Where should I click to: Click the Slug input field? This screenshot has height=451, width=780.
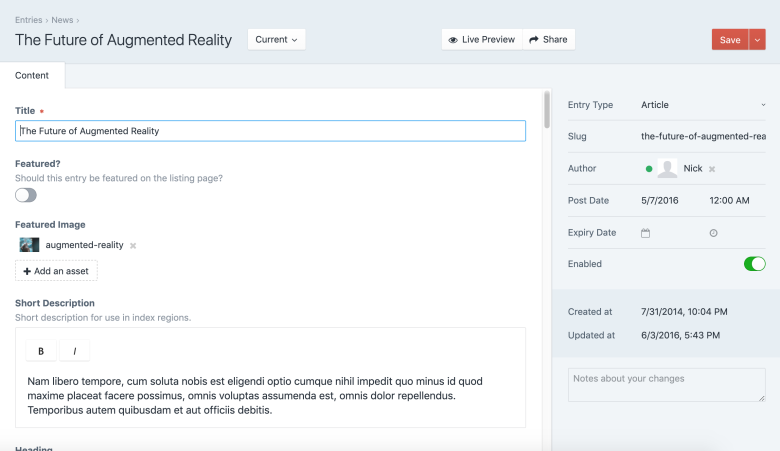(x=703, y=136)
